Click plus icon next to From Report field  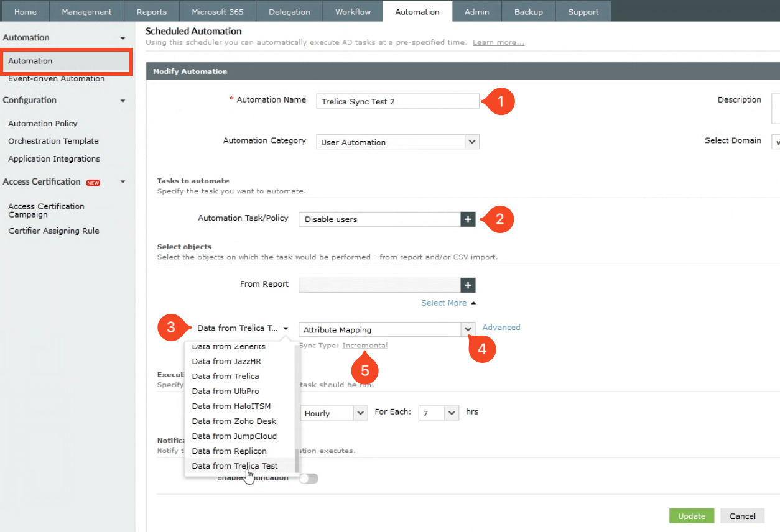(x=468, y=285)
